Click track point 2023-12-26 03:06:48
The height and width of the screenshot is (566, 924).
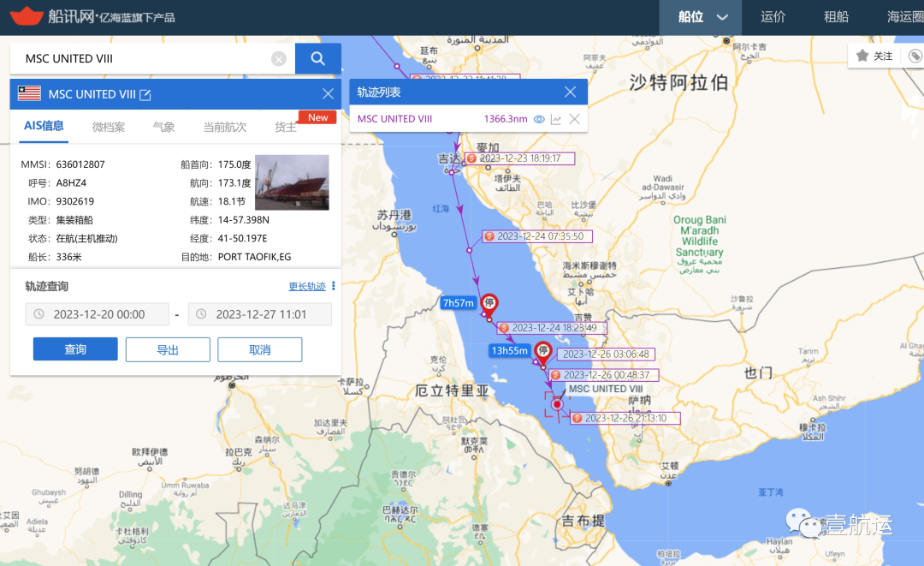coord(605,354)
